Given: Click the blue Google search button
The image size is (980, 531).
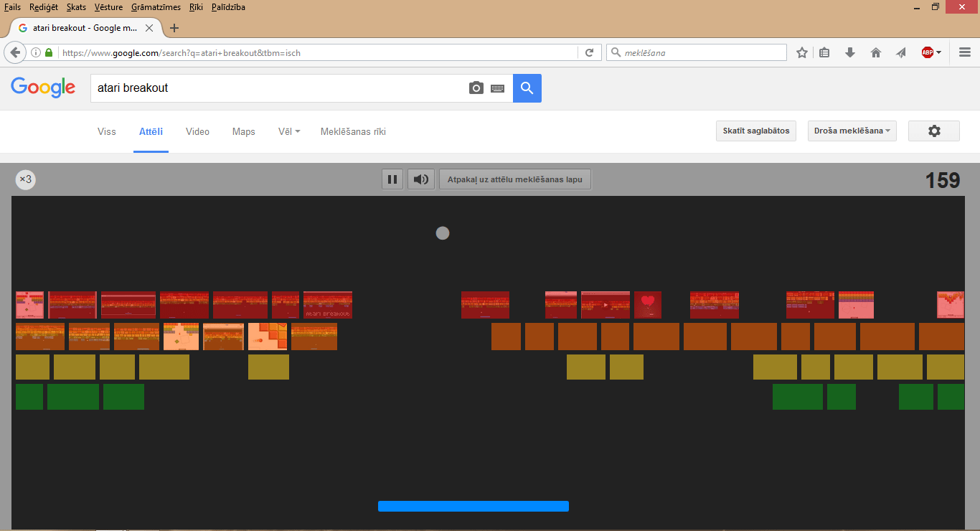Looking at the screenshot, I should point(527,88).
